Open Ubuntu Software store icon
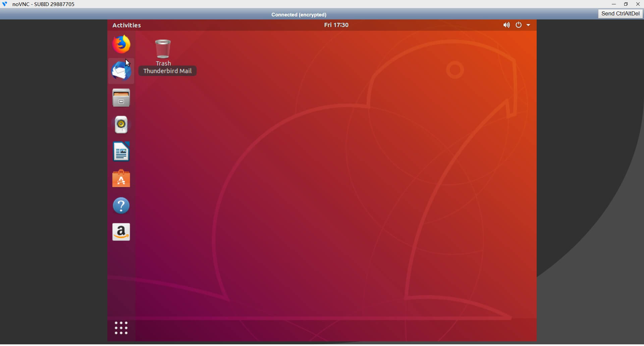 [121, 179]
